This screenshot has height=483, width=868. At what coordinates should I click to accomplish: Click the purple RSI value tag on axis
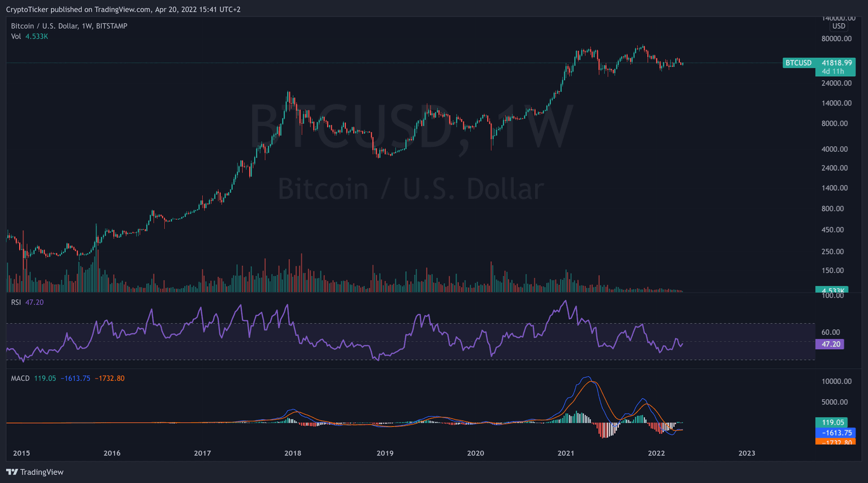coord(830,344)
